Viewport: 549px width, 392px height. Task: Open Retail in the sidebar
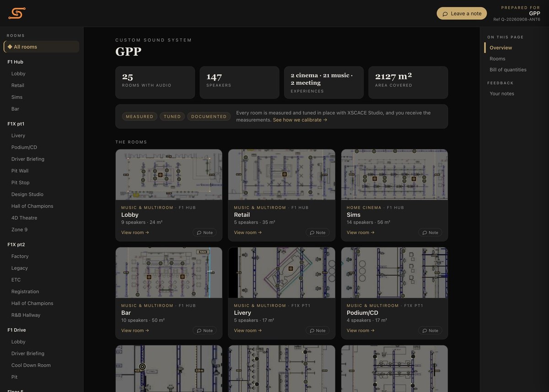18,86
